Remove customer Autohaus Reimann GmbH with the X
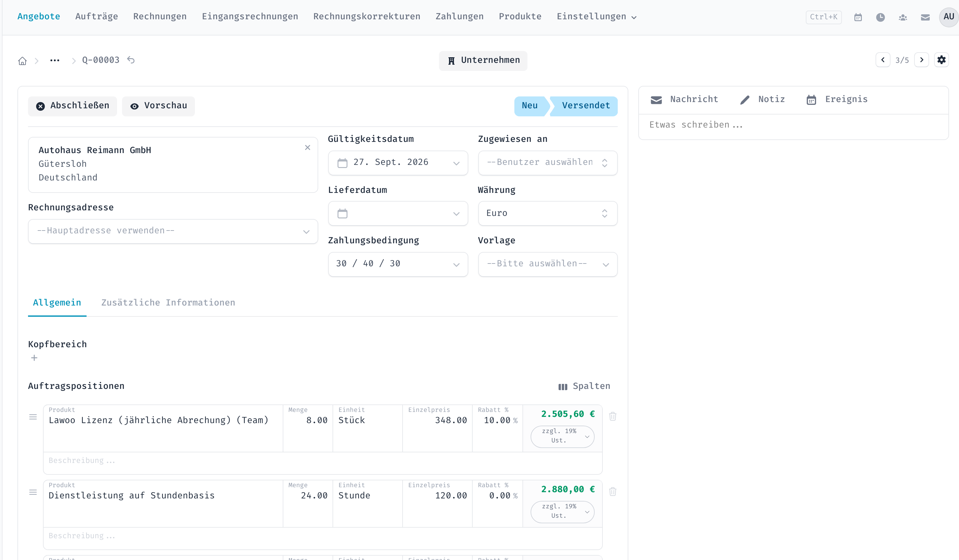The image size is (959, 560). [x=308, y=147]
